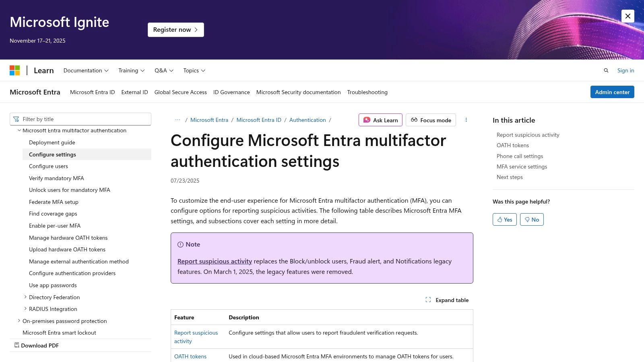
Task: Enable Focus mode for the article
Action: pyautogui.click(x=431, y=120)
